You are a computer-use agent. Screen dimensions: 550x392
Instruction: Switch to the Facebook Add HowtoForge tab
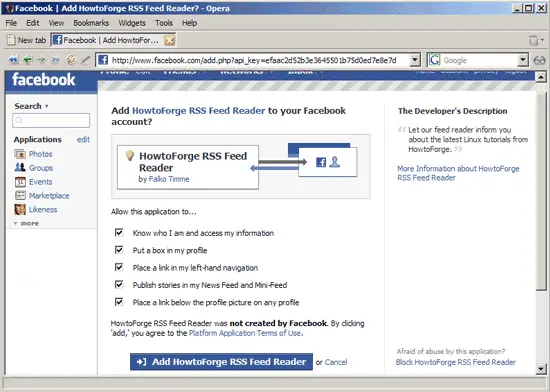[x=113, y=40]
